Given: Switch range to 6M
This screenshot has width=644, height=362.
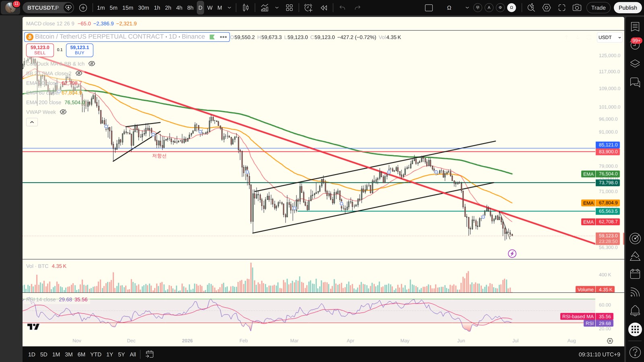Looking at the screenshot, I should [81, 354].
